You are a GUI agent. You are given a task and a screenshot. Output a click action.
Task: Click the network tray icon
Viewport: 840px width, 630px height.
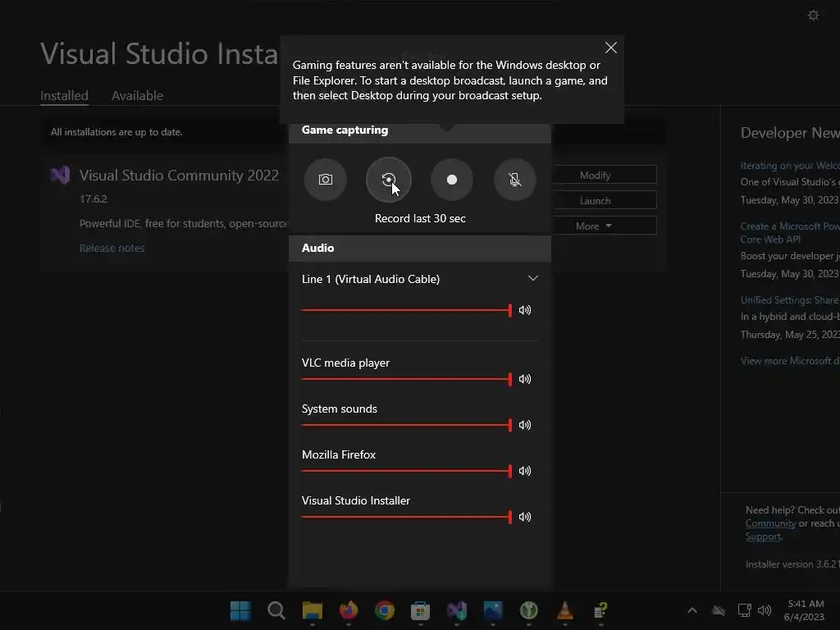tap(744, 610)
